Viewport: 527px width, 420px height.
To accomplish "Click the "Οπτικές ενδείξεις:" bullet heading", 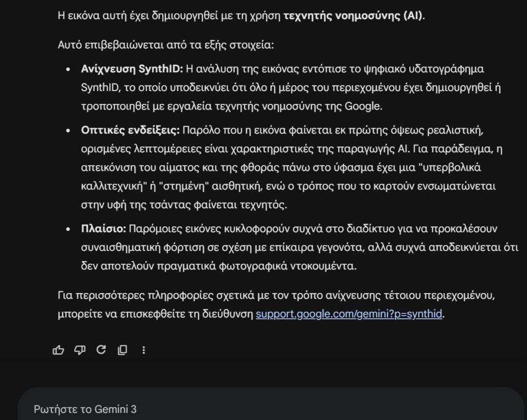I will [x=130, y=130].
